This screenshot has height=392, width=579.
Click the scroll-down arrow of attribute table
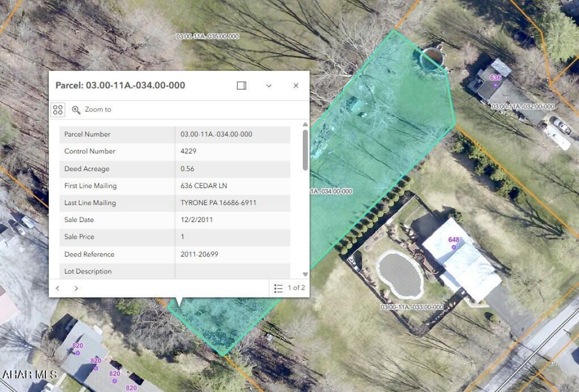click(305, 274)
